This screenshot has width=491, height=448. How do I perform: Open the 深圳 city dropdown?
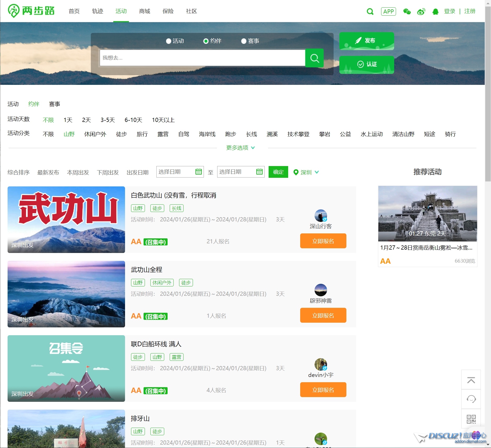click(x=306, y=172)
